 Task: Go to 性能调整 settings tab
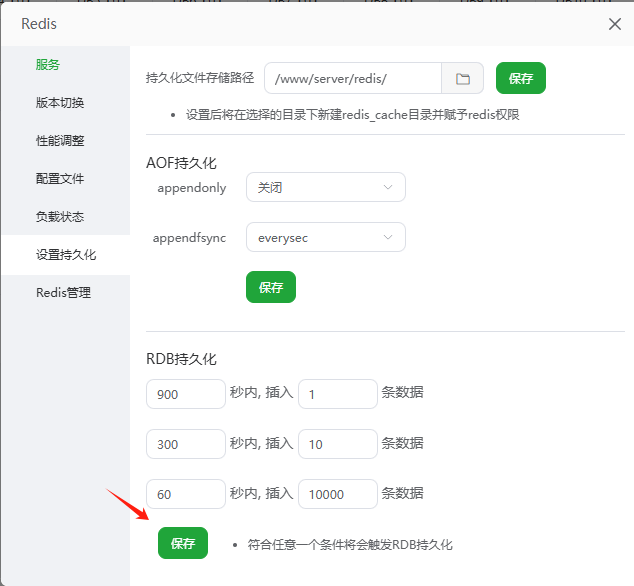pos(60,141)
